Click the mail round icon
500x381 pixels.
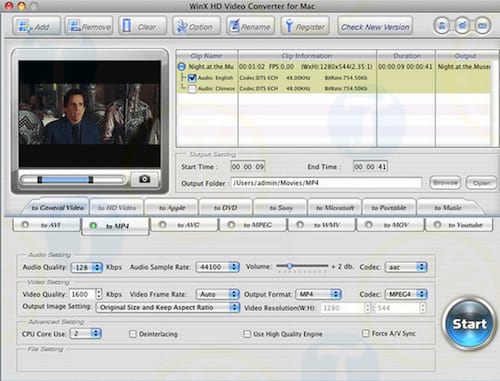click(482, 25)
